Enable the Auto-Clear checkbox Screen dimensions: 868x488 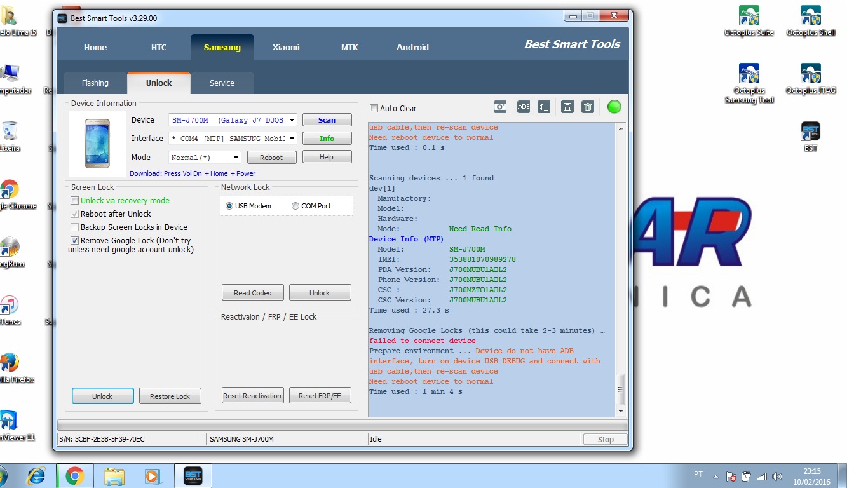(x=374, y=108)
